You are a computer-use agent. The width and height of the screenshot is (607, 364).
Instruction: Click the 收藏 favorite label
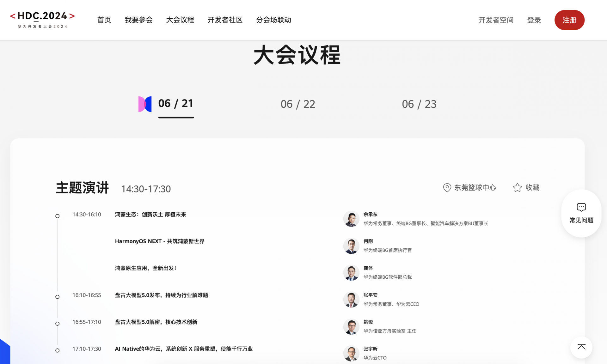click(532, 188)
